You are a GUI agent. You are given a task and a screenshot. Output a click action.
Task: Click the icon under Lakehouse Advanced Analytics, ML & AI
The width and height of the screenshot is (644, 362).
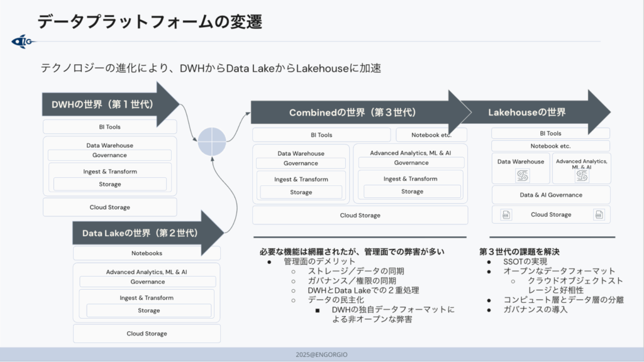pos(581,177)
